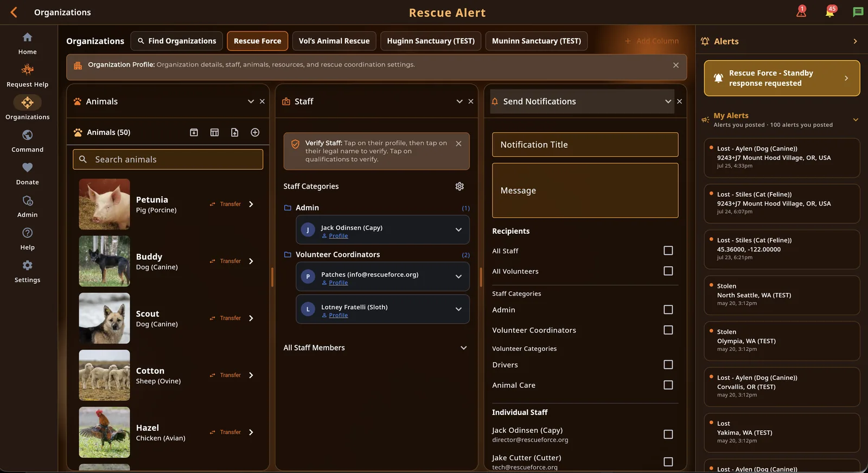Viewport: 868px width, 473px height.
Task: Open Request Help in the sidebar
Action: [27, 70]
